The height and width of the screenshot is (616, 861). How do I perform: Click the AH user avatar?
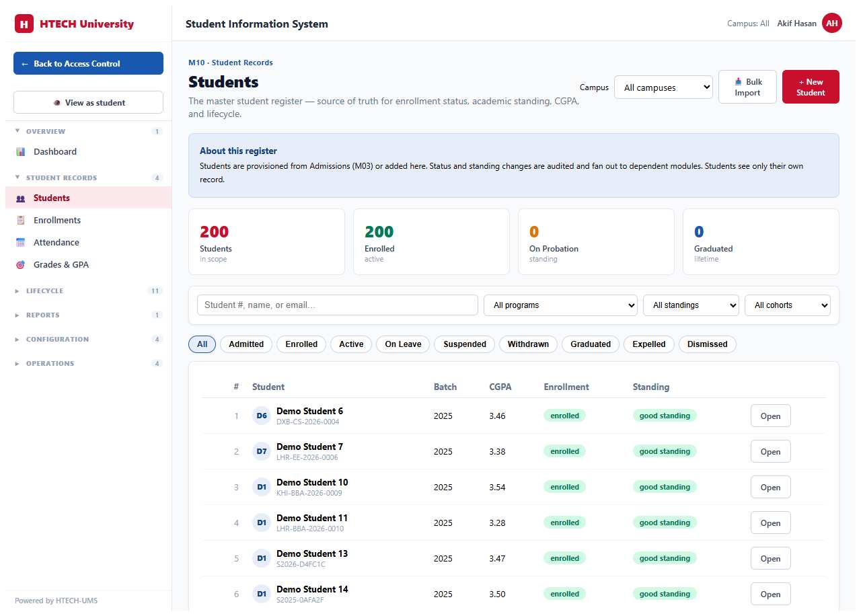pyautogui.click(x=832, y=24)
